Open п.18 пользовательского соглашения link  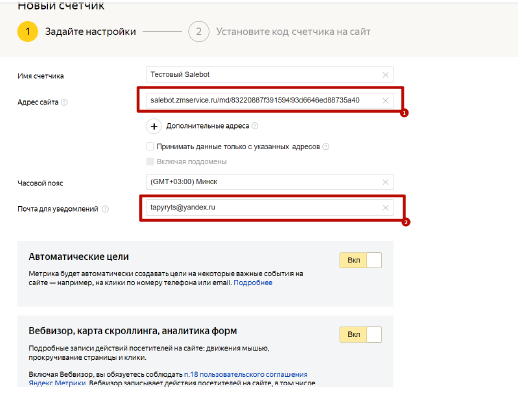[x=246, y=375]
